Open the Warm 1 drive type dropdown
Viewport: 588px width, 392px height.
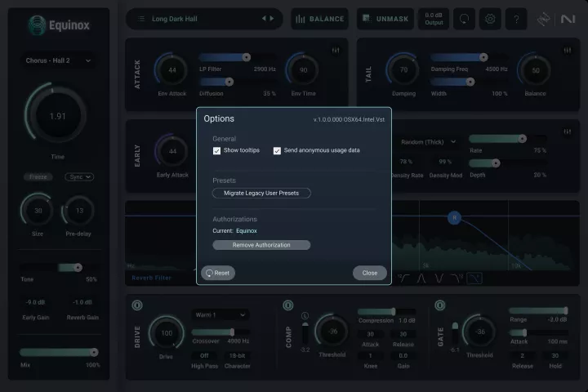[220, 314]
